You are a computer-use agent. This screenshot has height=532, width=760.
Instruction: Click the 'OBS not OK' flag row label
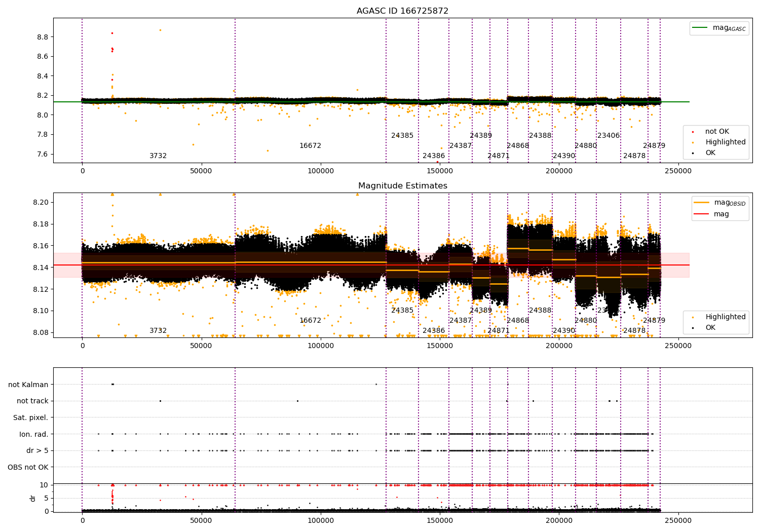(28, 467)
